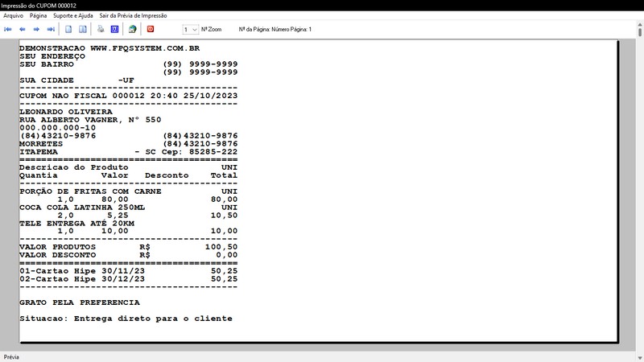Go to the first page arrow
Viewport: 644px width, 362px height.
[8, 29]
